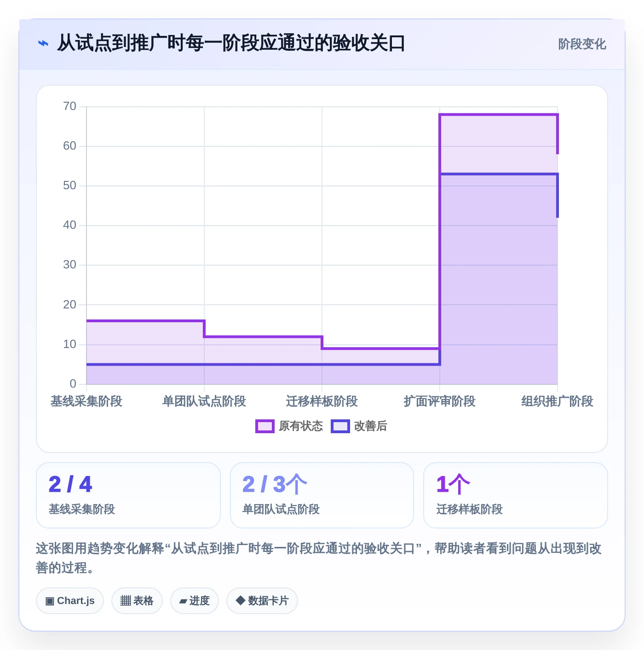This screenshot has width=644, height=650.
Task: Toggle the 改善后 legend swatch
Action: click(340, 426)
